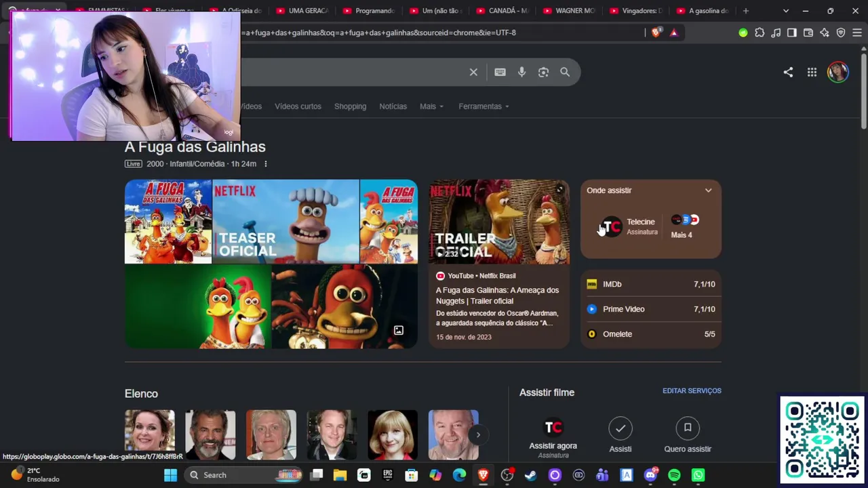Open Brave Shields lion icon in address bar
The image size is (868, 488).
click(x=656, y=33)
